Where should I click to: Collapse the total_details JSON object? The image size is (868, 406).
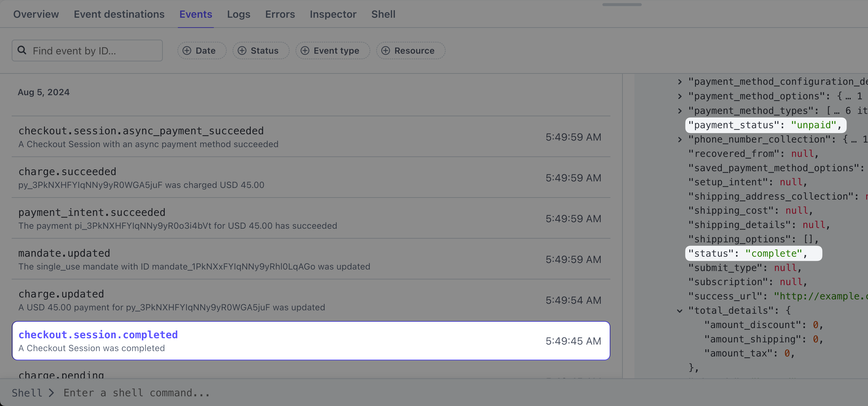coord(680,311)
